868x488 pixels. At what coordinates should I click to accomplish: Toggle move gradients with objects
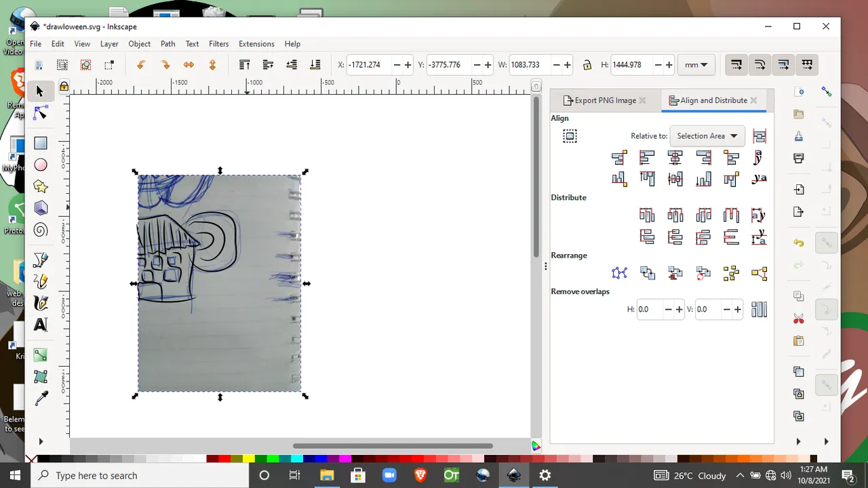(783, 65)
